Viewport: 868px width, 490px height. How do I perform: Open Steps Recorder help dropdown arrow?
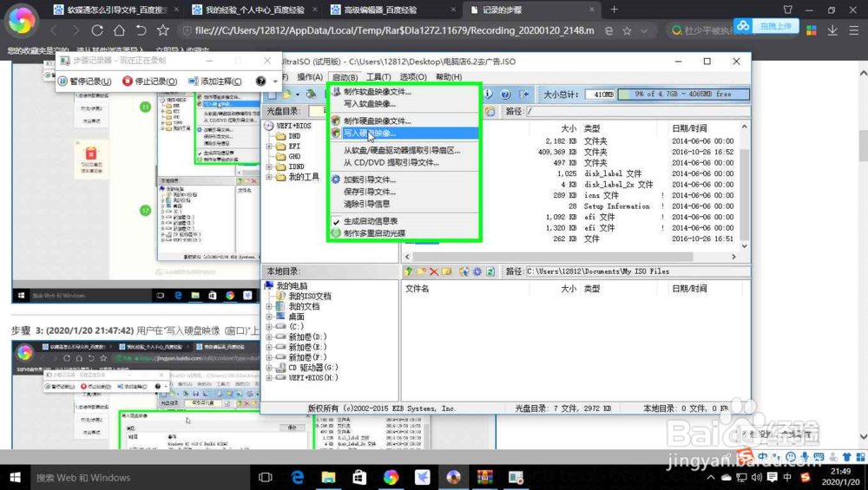tap(275, 82)
